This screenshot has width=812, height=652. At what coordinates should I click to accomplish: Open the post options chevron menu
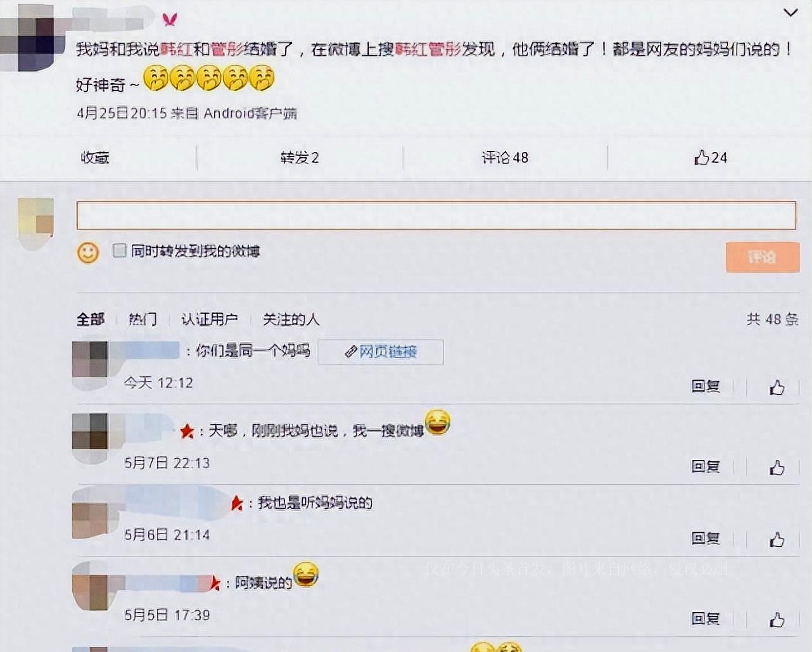(790, 13)
